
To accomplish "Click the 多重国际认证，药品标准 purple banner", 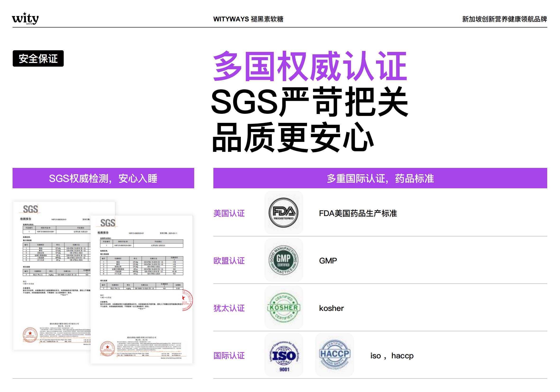I will pyautogui.click(x=380, y=178).
